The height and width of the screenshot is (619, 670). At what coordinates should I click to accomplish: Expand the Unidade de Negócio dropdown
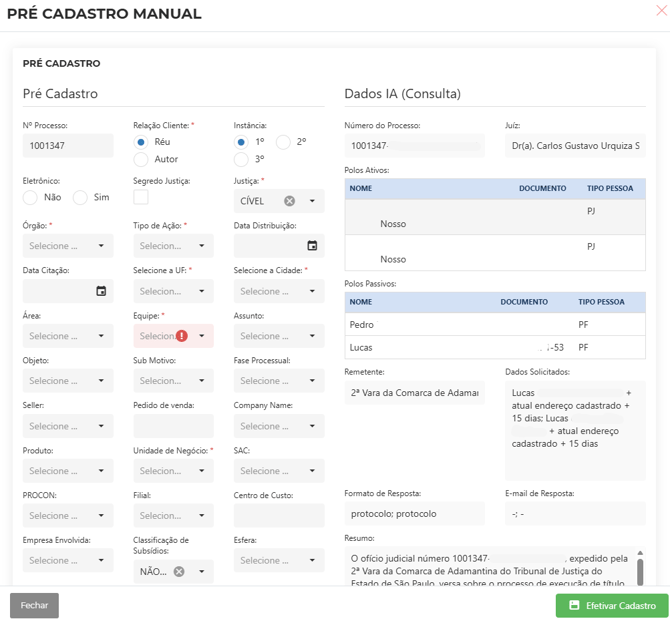[x=173, y=471]
